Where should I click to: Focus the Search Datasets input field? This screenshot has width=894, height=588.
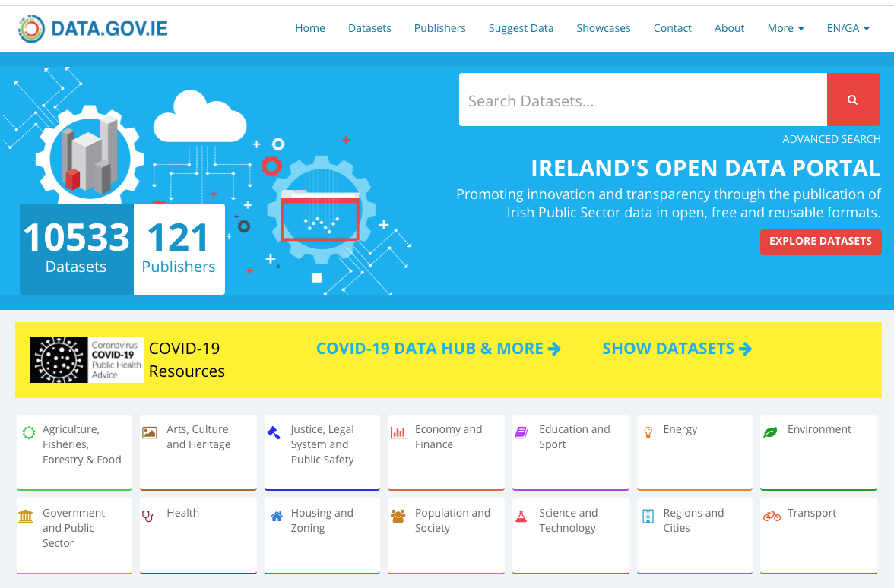pyautogui.click(x=643, y=100)
